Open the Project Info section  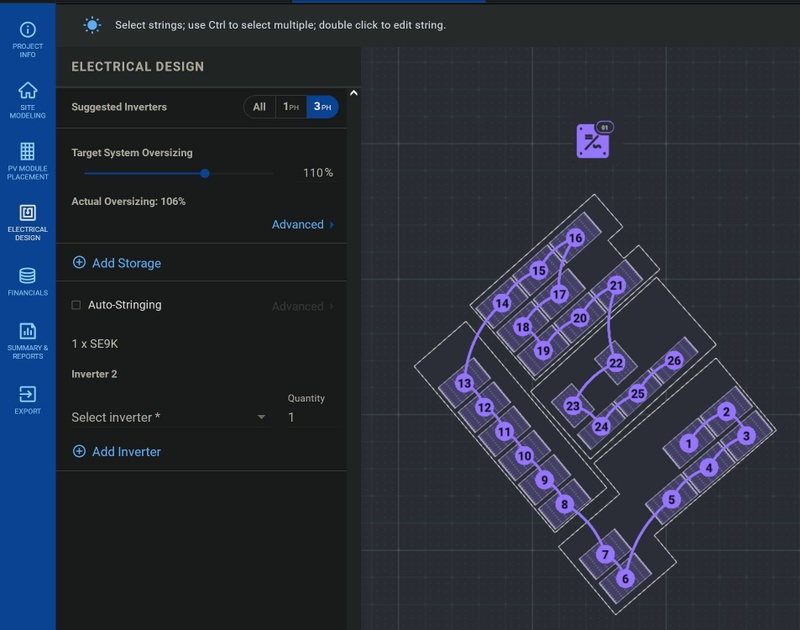pos(28,39)
